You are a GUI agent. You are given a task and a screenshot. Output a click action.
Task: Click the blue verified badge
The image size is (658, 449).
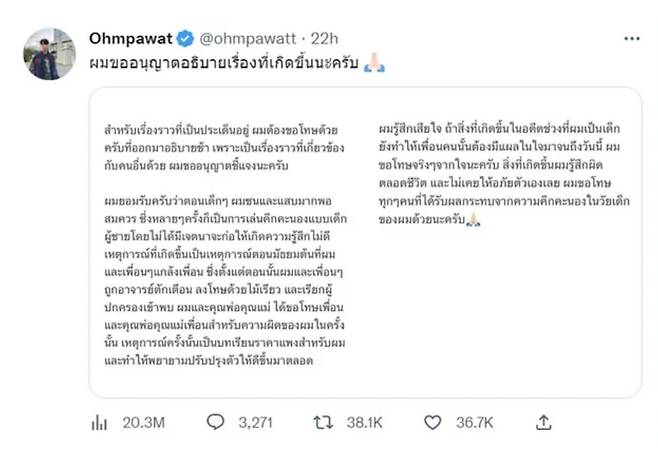click(186, 40)
